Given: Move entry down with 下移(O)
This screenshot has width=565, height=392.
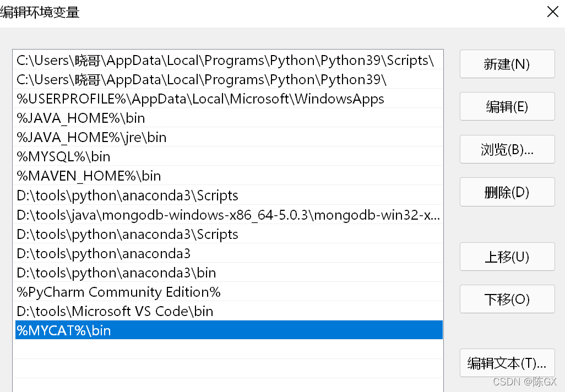Looking at the screenshot, I should (x=507, y=299).
